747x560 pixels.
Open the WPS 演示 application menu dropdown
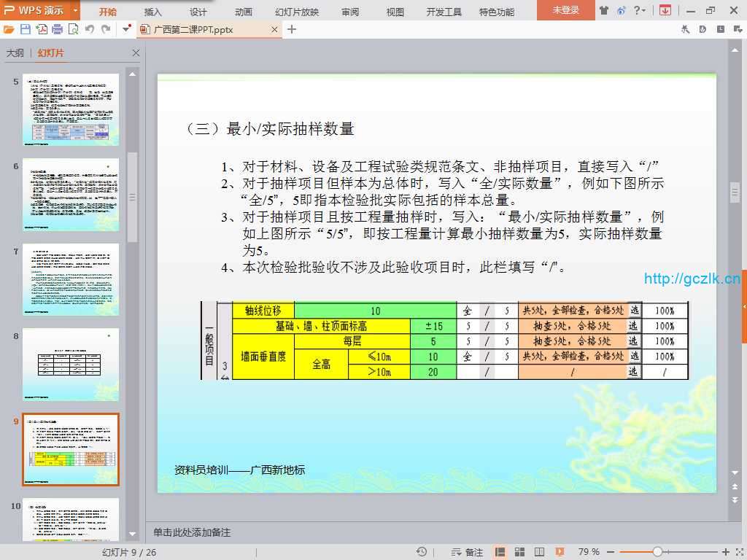click(x=76, y=10)
